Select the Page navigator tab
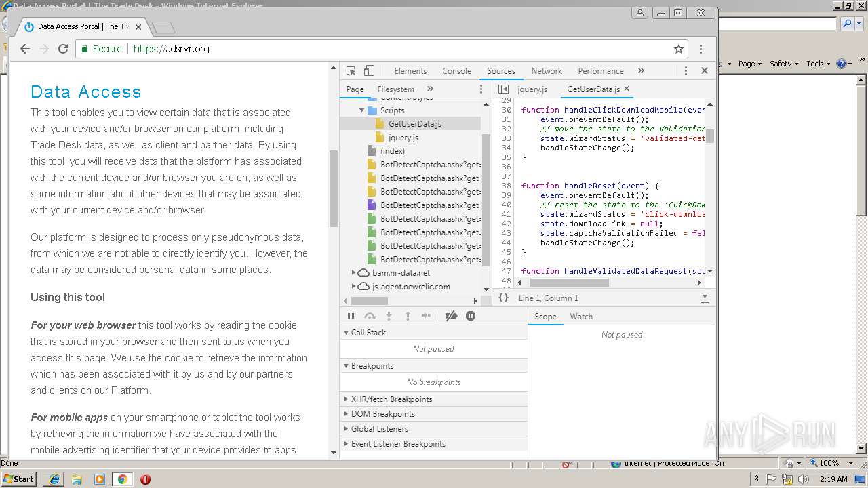868x488 pixels. [x=355, y=89]
